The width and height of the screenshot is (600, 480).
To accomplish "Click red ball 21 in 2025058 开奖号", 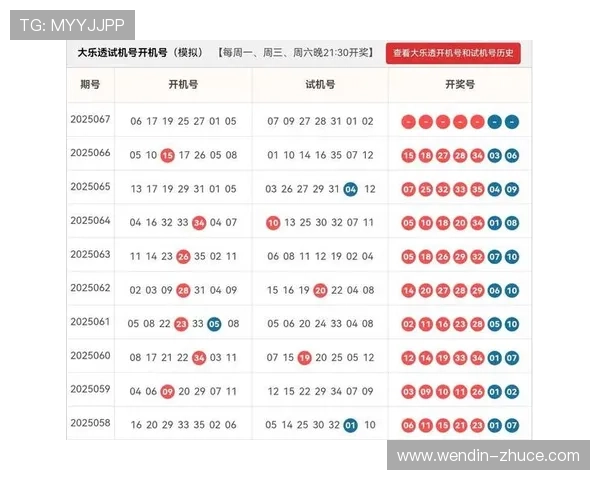I will [x=460, y=426].
